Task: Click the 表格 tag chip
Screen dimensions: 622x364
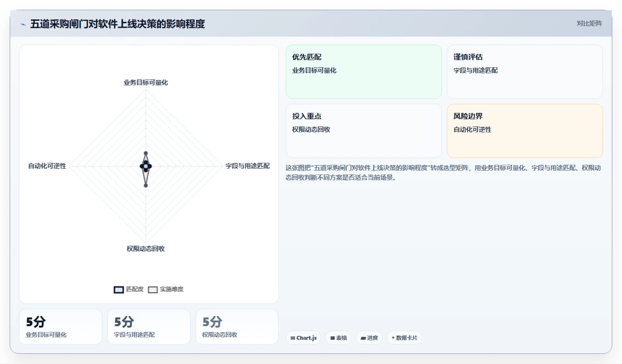Action: click(x=338, y=338)
